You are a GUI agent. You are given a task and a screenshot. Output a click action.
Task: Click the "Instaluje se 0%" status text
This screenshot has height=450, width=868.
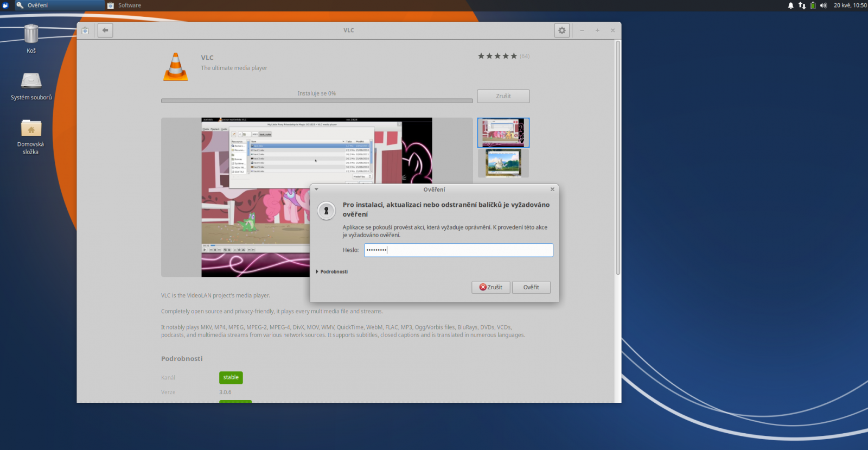pyautogui.click(x=317, y=93)
